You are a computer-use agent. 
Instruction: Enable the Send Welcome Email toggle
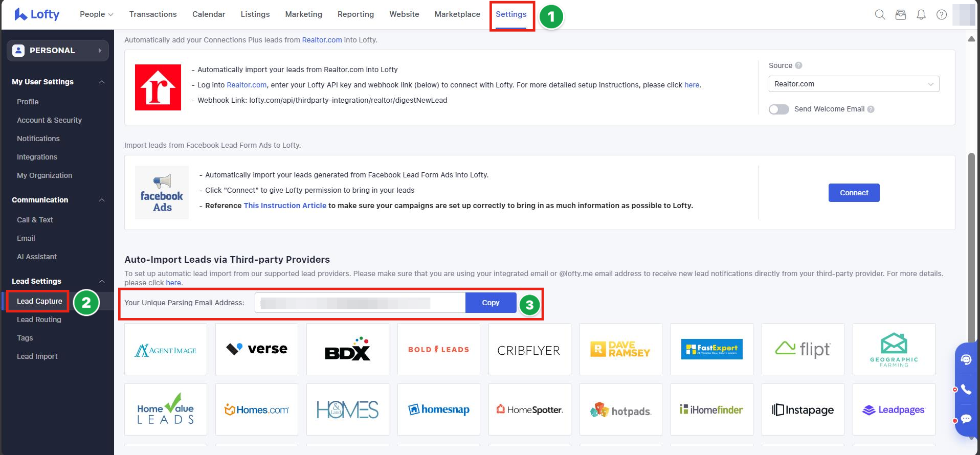[x=778, y=109]
